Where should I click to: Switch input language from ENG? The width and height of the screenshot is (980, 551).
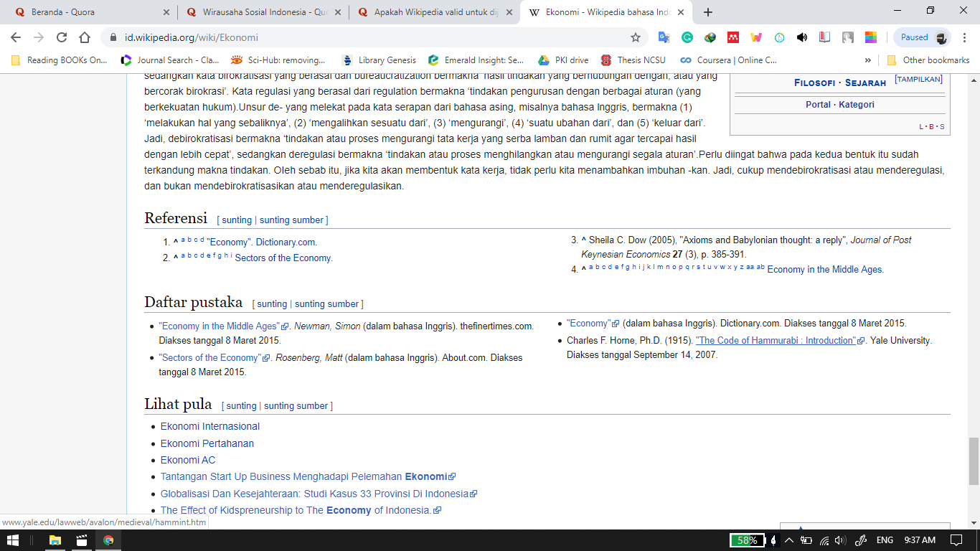[885, 540]
